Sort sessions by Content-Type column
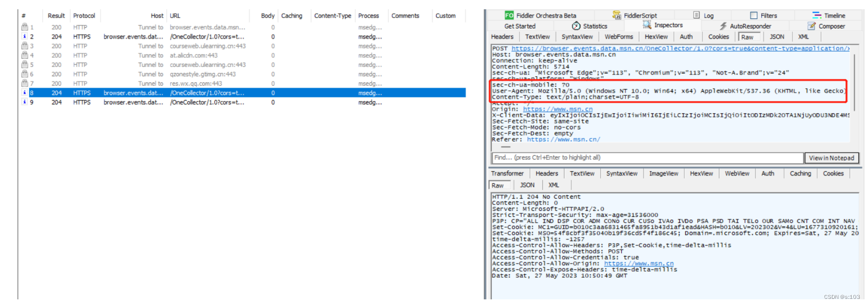 click(333, 16)
